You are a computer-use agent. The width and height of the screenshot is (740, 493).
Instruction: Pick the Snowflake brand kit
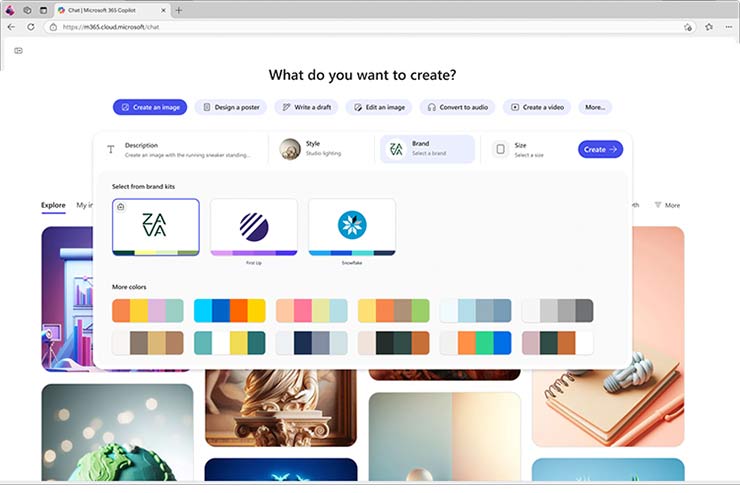tap(352, 227)
